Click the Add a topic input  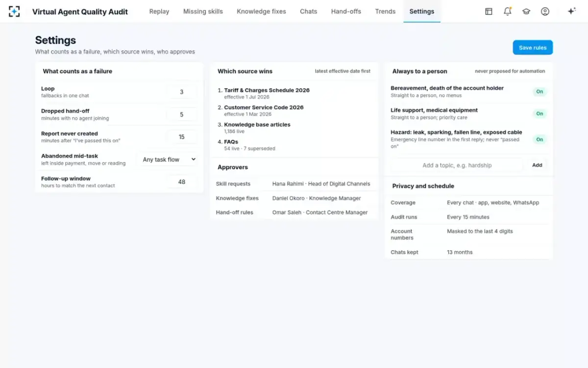[457, 165]
